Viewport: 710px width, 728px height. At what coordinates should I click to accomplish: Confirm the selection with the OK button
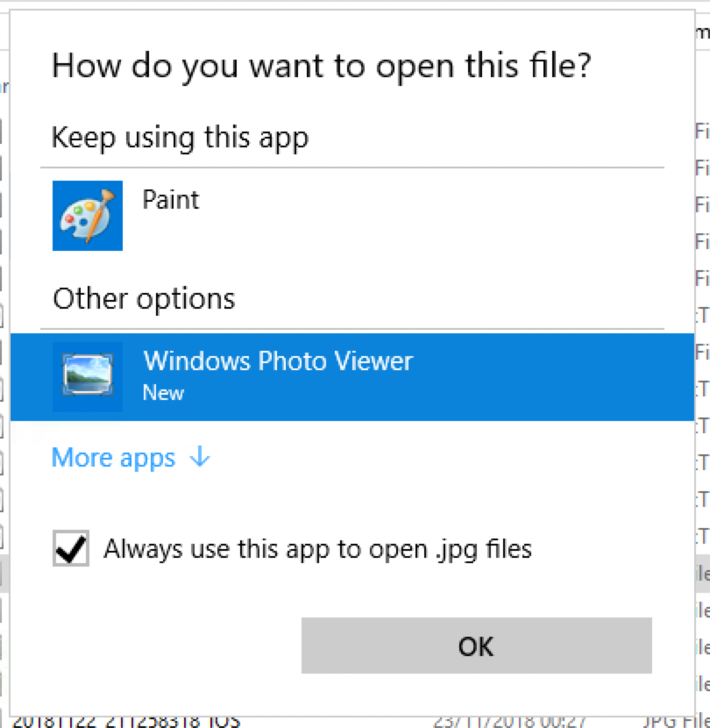[477, 646]
